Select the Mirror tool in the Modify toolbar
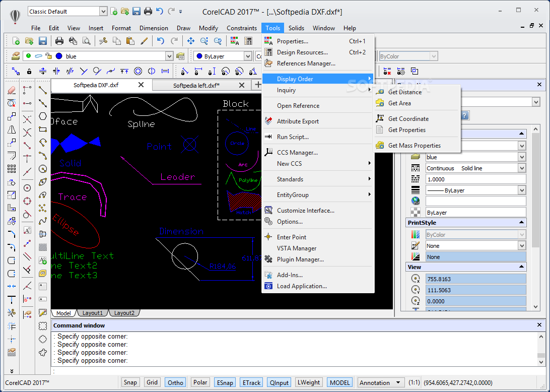 click(x=11, y=130)
